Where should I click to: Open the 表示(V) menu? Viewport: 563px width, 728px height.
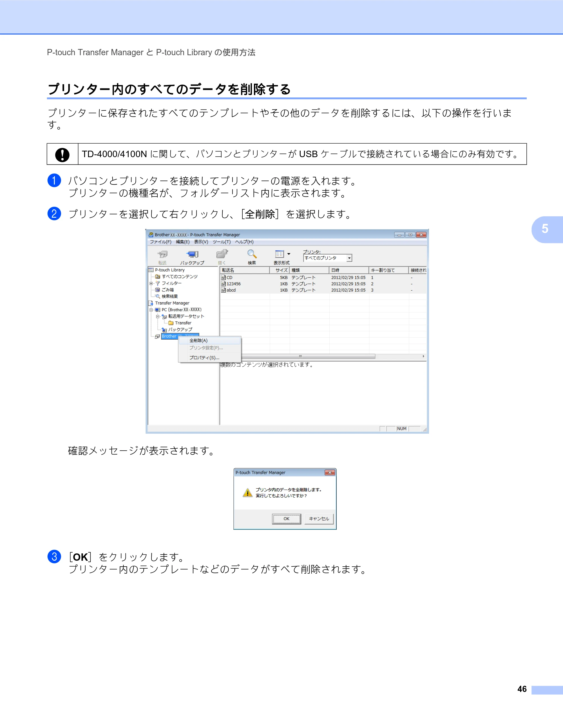(x=201, y=242)
